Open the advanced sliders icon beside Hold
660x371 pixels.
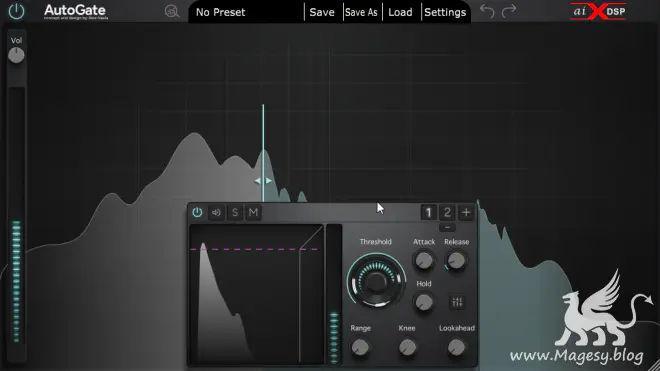tap(457, 302)
